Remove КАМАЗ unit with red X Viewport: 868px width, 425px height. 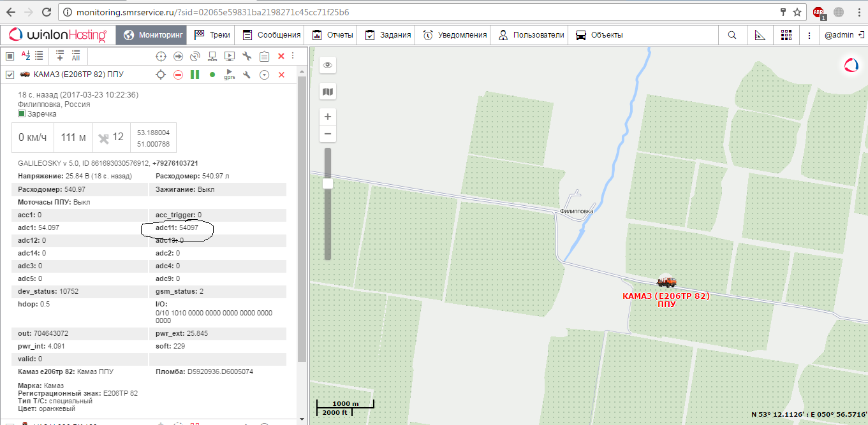coord(281,75)
